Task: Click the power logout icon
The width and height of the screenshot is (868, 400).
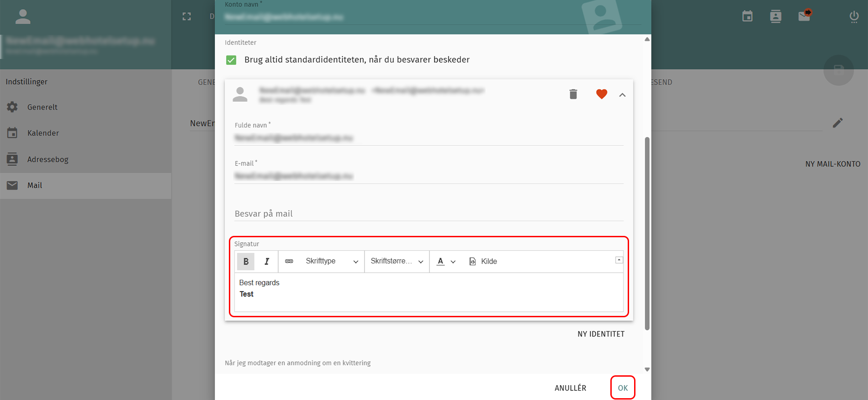Action: click(854, 17)
